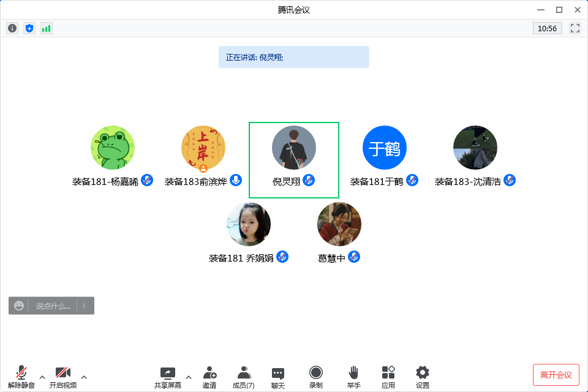Viewport: 588px width, 392px height.
Task: Click the name label 装备183俞滨烨
Action: click(196, 181)
